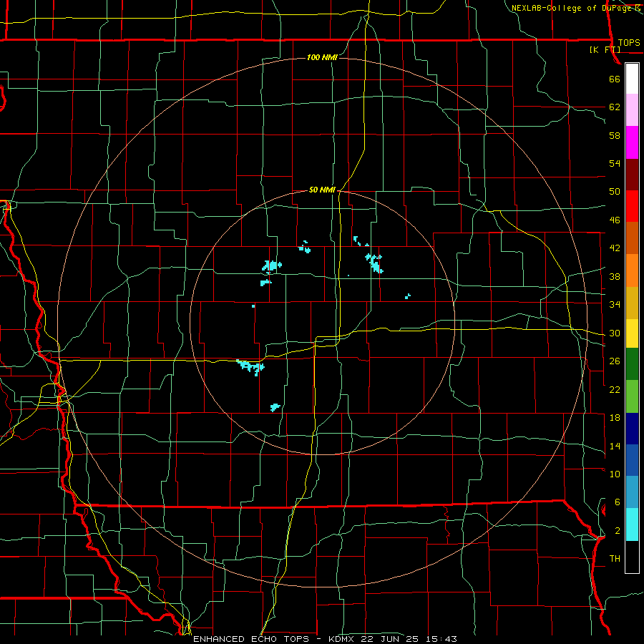Click legend value "50"
The image size is (644, 644).
(x=615, y=192)
